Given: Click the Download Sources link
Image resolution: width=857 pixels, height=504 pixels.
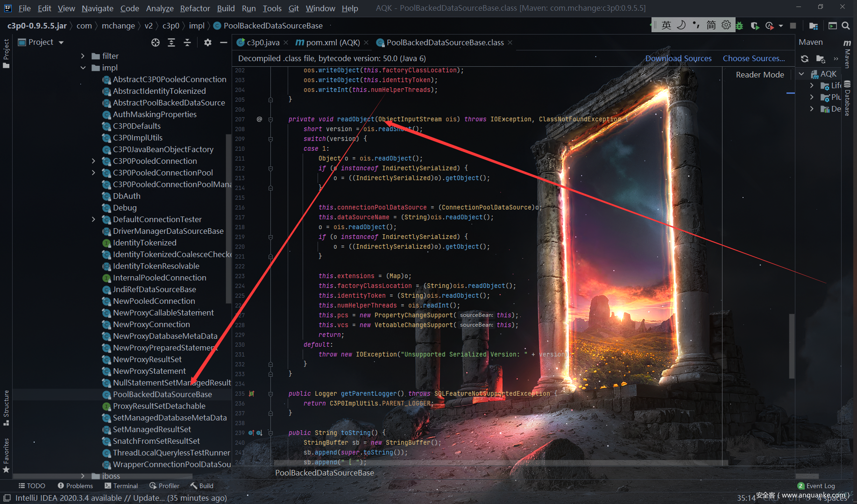Looking at the screenshot, I should pyautogui.click(x=678, y=58).
